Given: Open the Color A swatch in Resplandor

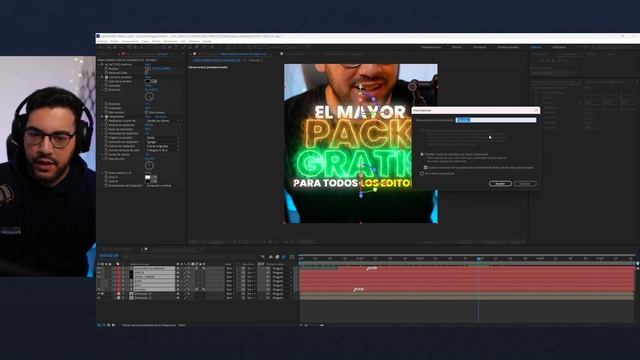Looking at the screenshot, I should [148, 177].
